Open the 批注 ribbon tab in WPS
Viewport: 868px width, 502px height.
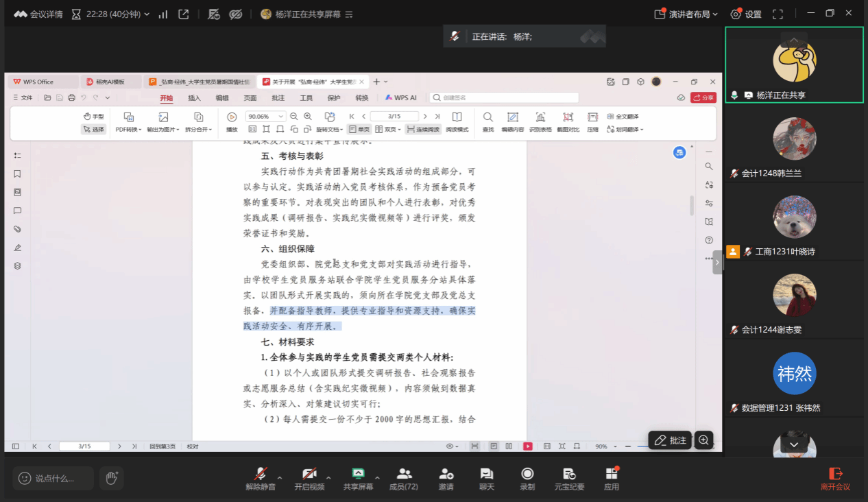click(278, 97)
